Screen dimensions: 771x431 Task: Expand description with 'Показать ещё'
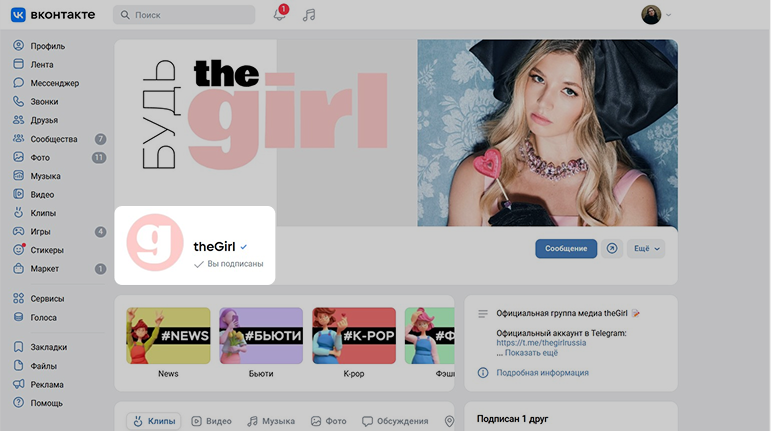[x=531, y=353]
